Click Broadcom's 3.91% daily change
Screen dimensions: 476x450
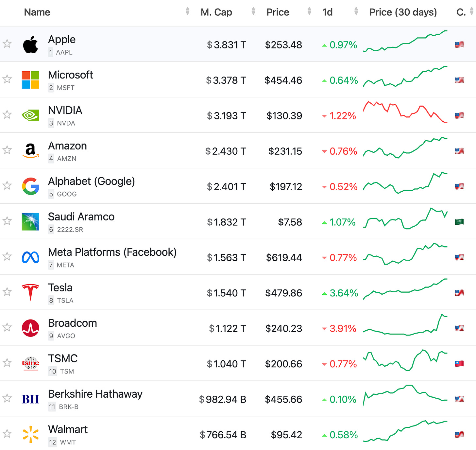coord(339,328)
